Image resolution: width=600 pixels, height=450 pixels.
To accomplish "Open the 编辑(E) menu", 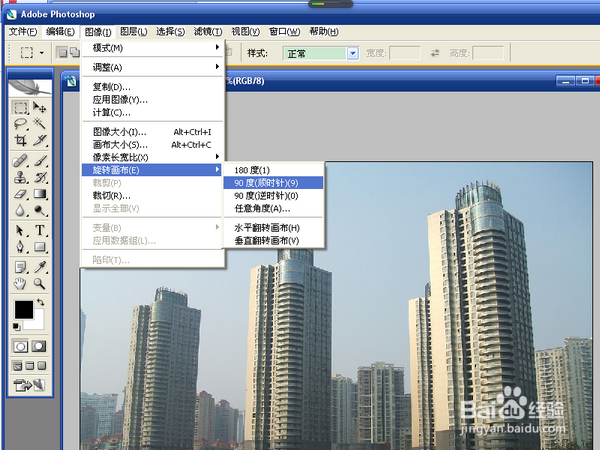I will coord(60,32).
